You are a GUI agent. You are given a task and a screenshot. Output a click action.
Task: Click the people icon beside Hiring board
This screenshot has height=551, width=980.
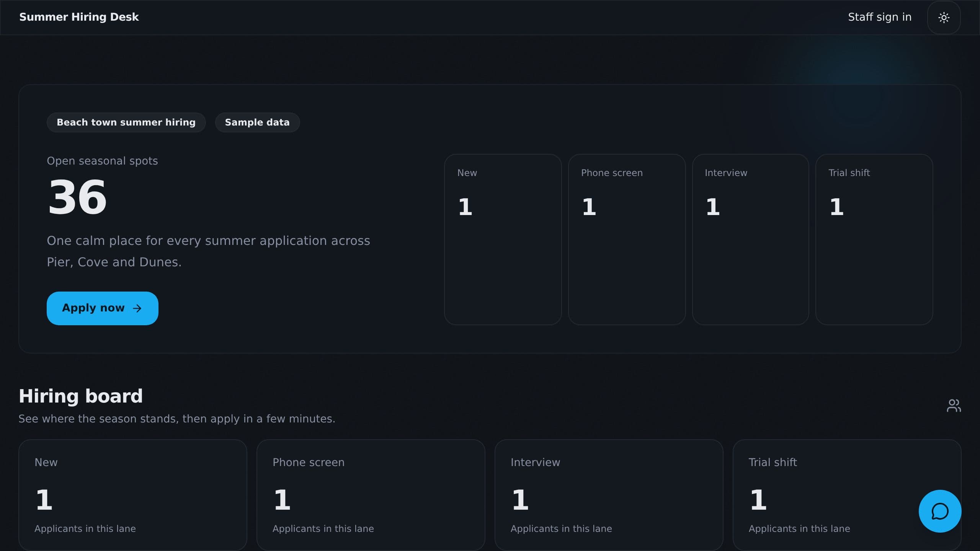[x=954, y=406]
